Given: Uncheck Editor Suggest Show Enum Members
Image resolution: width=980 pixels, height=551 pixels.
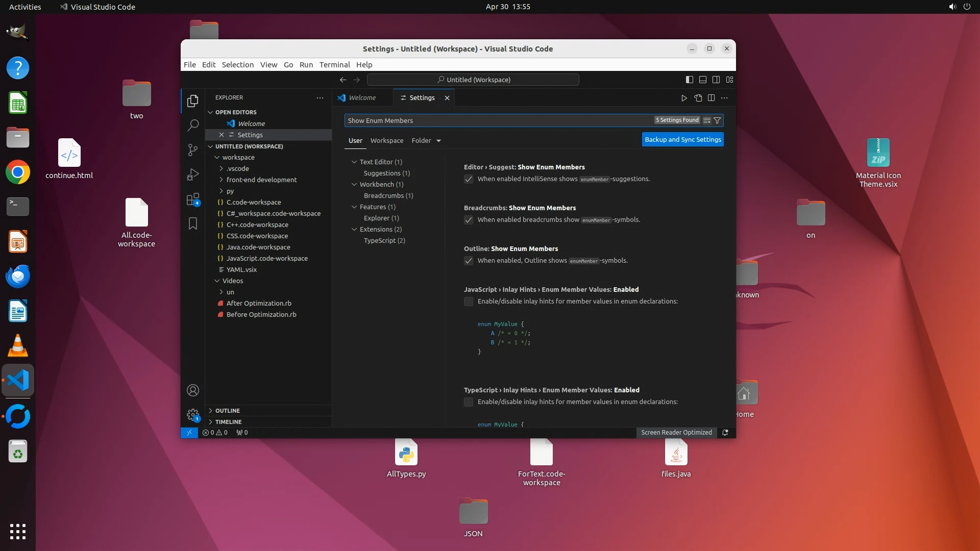Looking at the screenshot, I should tap(469, 179).
